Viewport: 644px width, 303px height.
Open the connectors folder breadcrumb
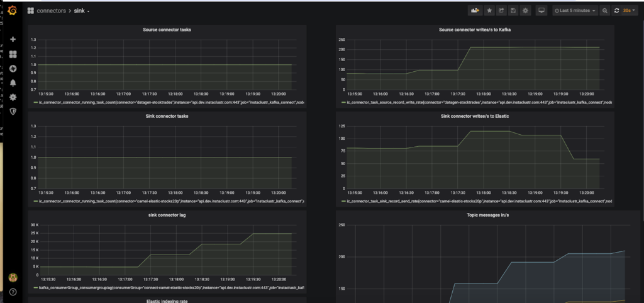click(x=52, y=11)
